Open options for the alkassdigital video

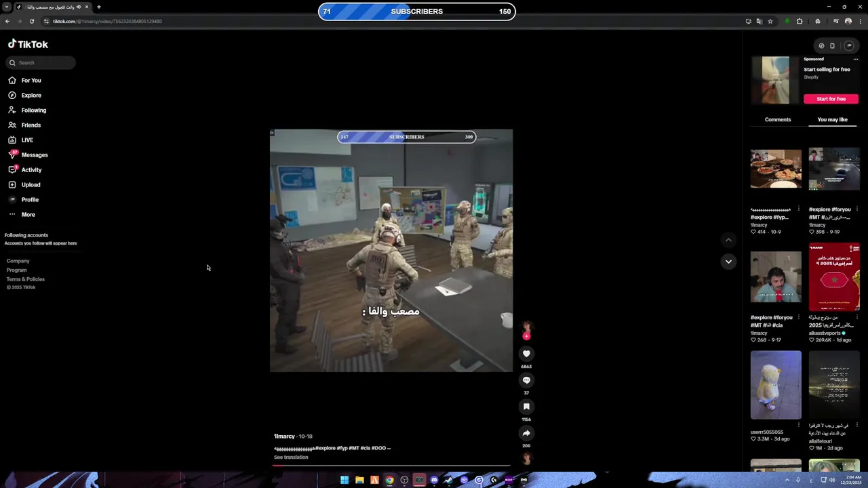pyautogui.click(x=856, y=317)
